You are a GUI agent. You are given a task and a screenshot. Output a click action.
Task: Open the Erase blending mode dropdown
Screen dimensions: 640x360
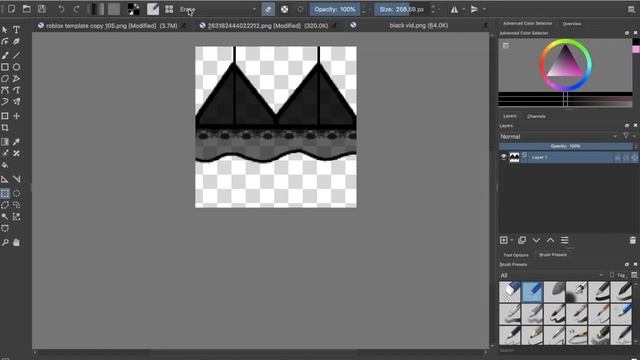218,9
